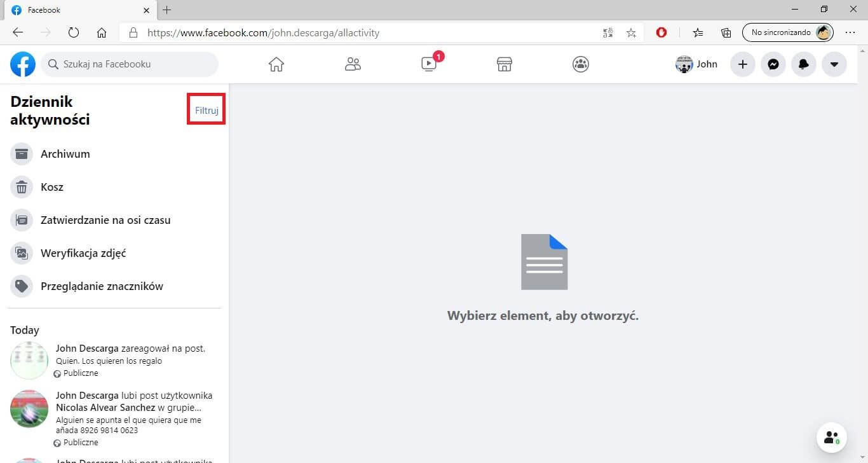Click the timeline review icon
868x463 pixels.
22,220
